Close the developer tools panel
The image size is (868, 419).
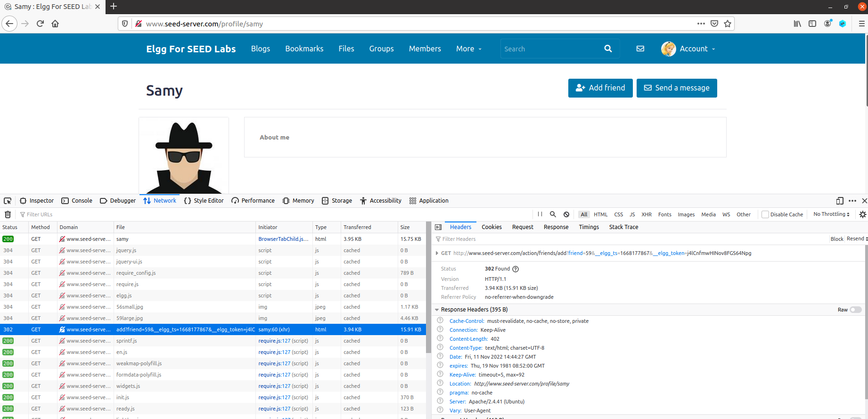pos(864,201)
